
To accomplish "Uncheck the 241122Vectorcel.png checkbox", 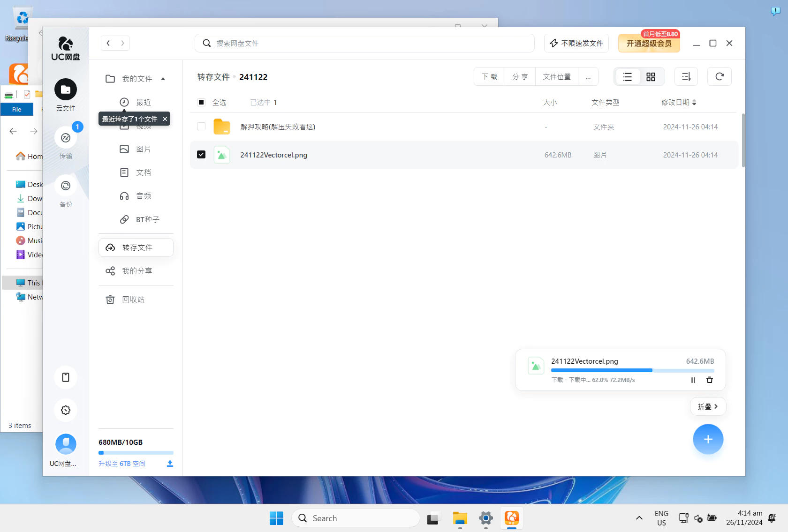I will [201, 155].
